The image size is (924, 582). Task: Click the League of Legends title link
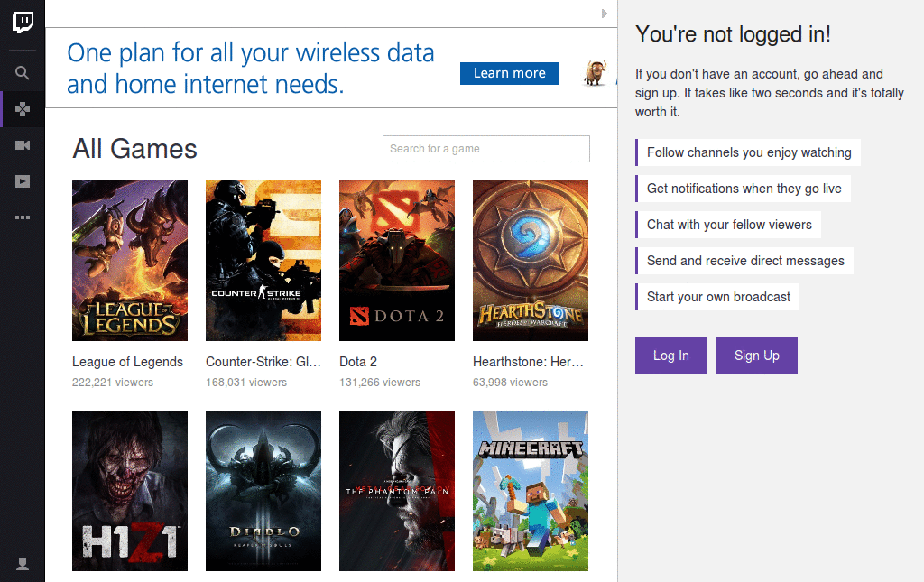(127, 362)
